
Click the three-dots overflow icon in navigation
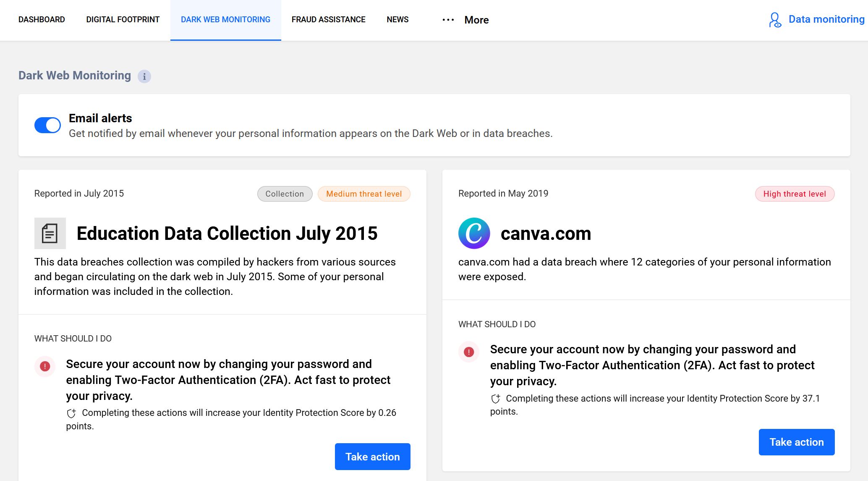pyautogui.click(x=448, y=20)
